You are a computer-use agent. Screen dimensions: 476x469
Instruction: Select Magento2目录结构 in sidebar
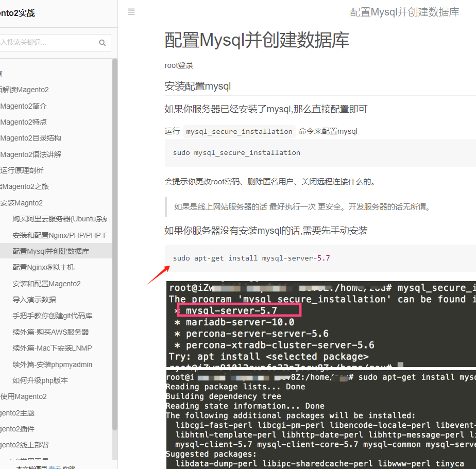(x=31, y=138)
